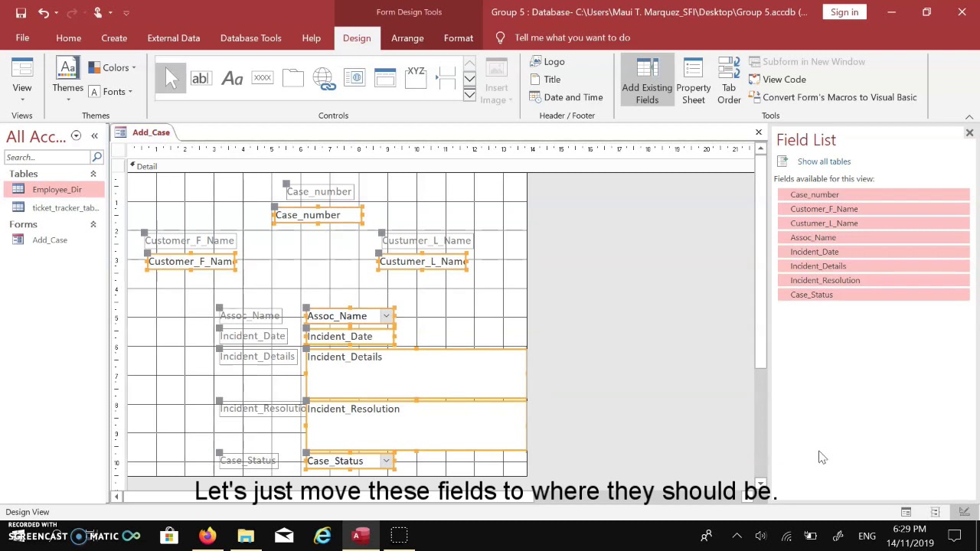Click the navigation pane Search box
Screen dimensions: 980x551
point(47,157)
